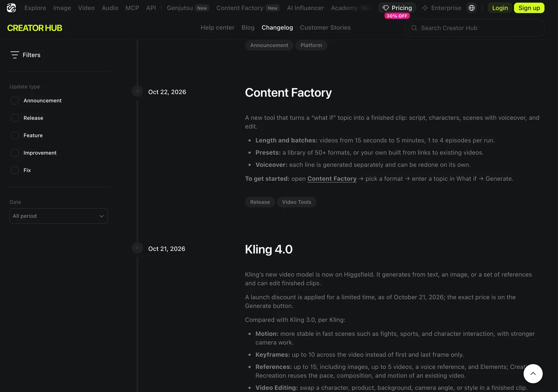Click the Pricing tag icon
Viewport: 558px width, 392px height.
click(x=386, y=8)
